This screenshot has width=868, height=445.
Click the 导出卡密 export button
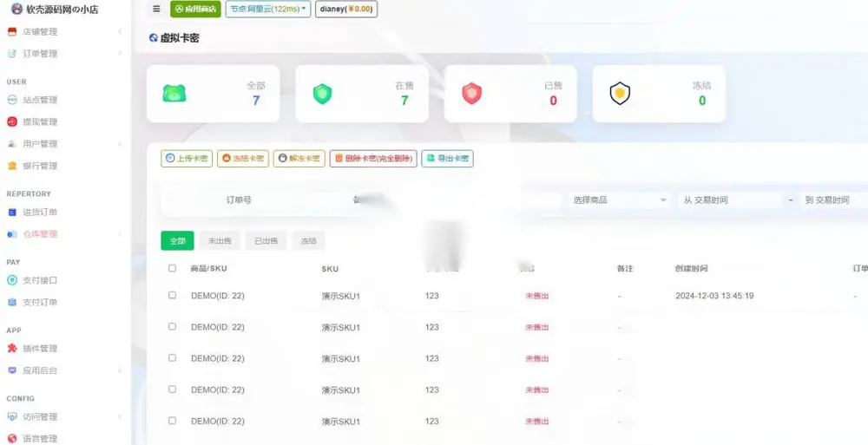point(447,158)
